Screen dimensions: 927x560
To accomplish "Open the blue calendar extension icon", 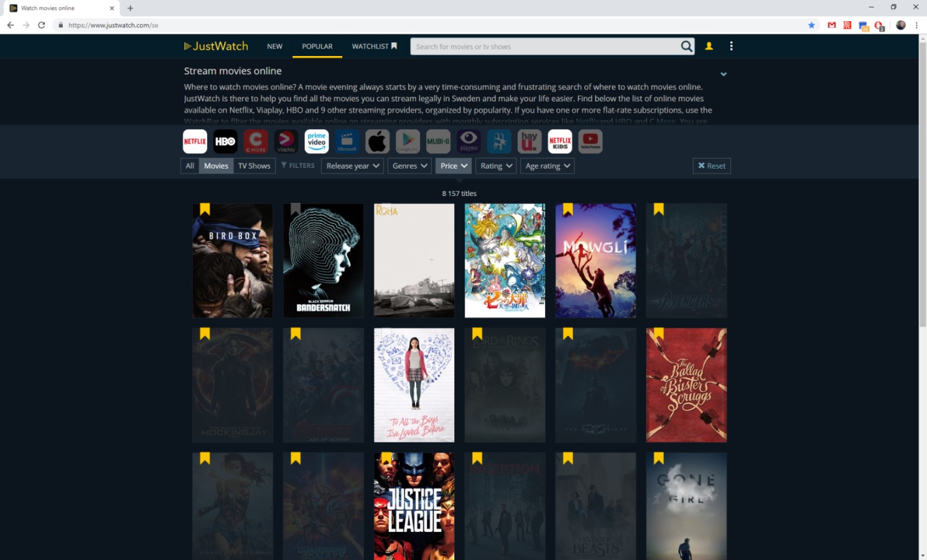I will click(x=863, y=26).
